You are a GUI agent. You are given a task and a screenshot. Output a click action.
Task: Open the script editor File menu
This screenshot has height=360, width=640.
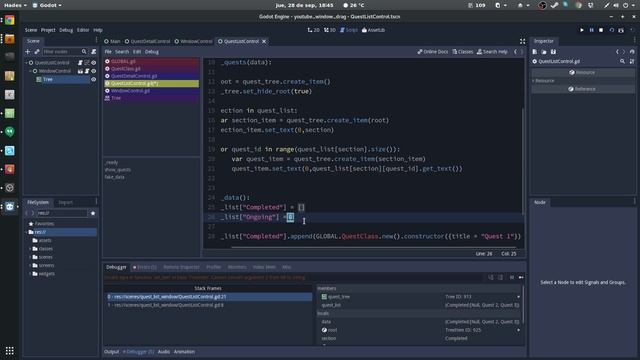(108, 52)
